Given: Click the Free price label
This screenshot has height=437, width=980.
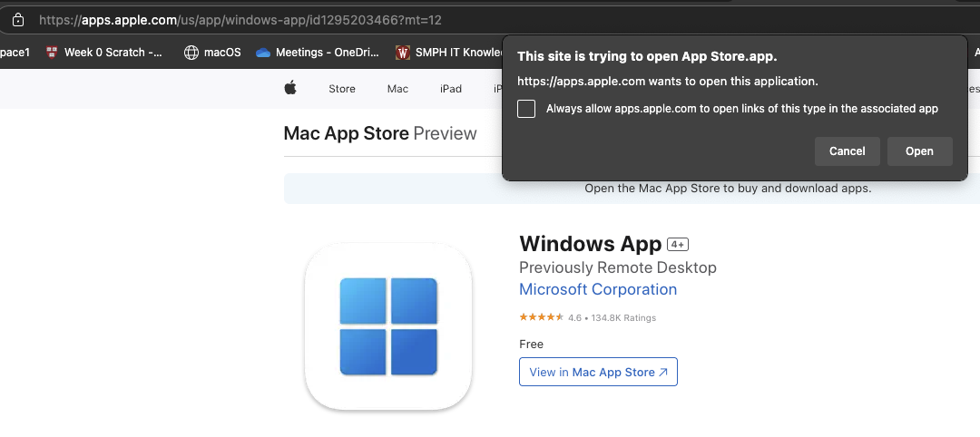Looking at the screenshot, I should (x=531, y=344).
